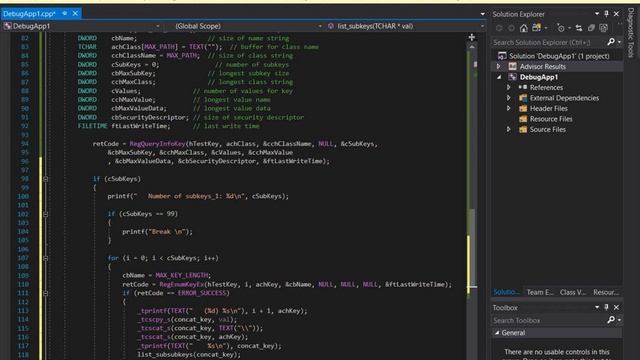This screenshot has width=640, height=360.
Task: Expand the External Dependencies node
Action: [509, 98]
